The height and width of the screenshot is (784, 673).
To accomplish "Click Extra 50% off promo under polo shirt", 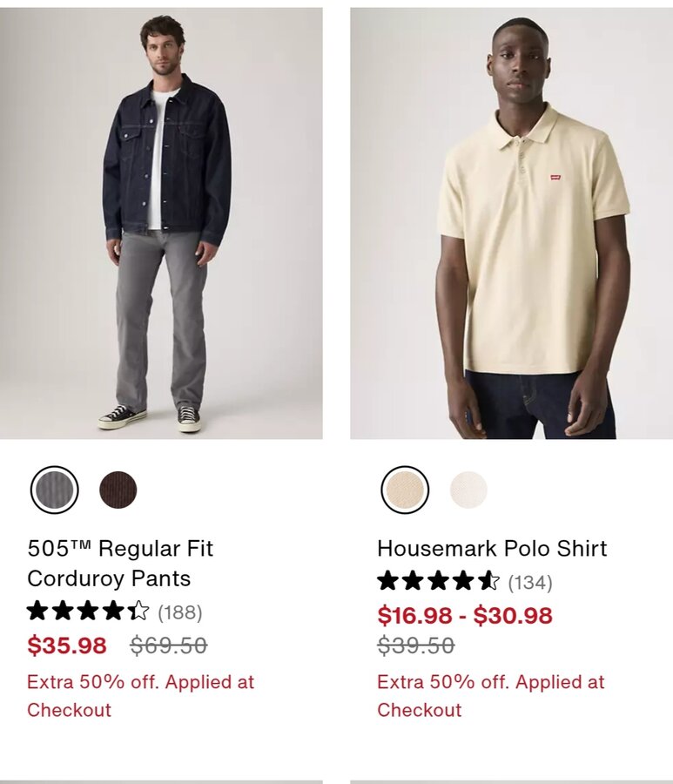I will click(491, 695).
